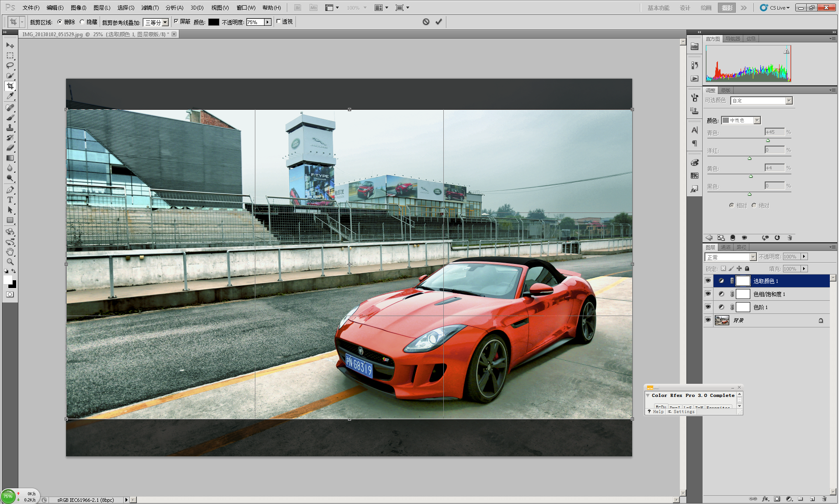The width and height of the screenshot is (839, 504).
Task: Select the Horizontal Type tool
Action: (x=10, y=200)
